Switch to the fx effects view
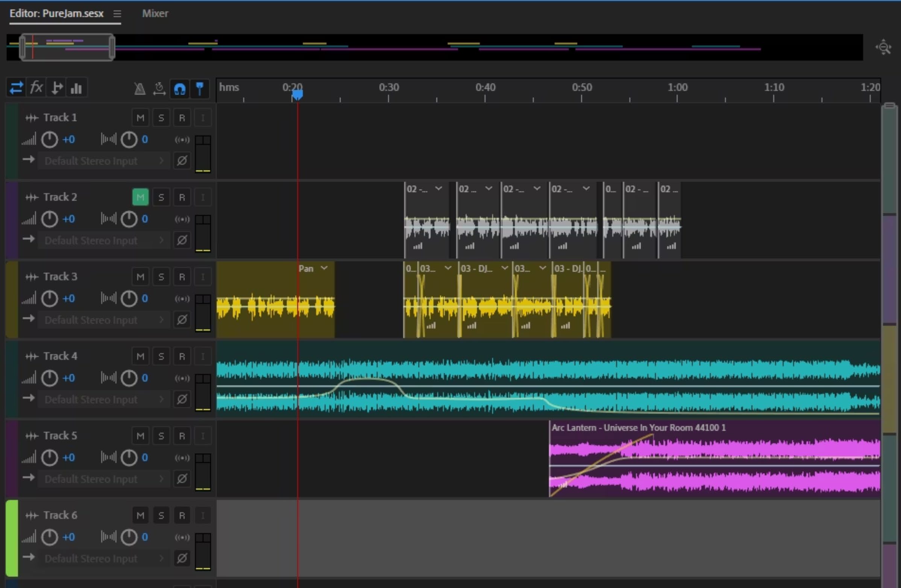The image size is (901, 588). [x=36, y=88]
